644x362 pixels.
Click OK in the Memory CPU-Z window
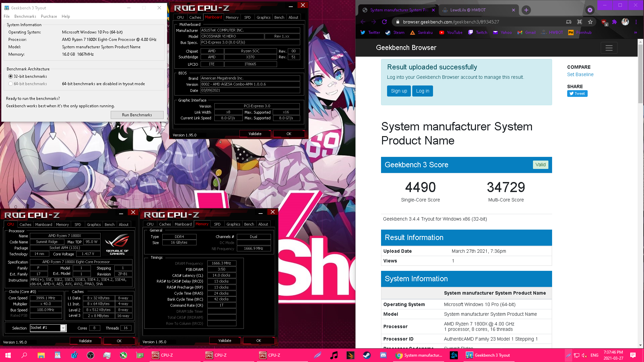point(259,341)
